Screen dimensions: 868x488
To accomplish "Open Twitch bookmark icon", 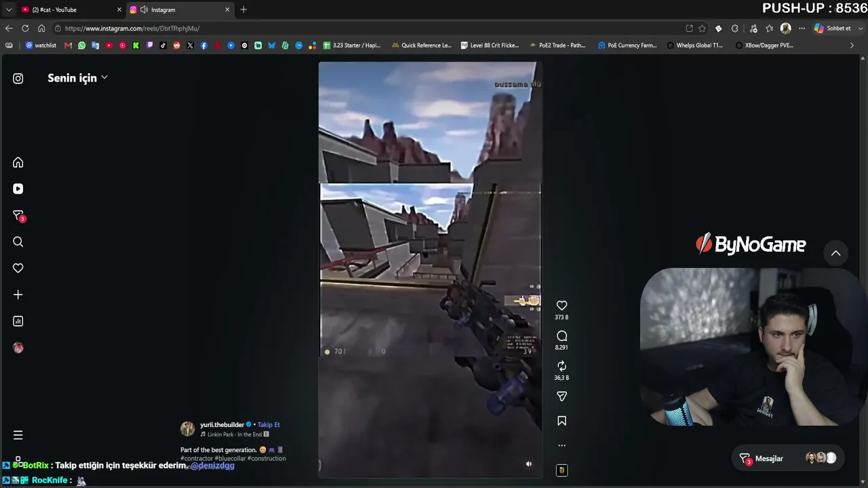I will pos(150,45).
